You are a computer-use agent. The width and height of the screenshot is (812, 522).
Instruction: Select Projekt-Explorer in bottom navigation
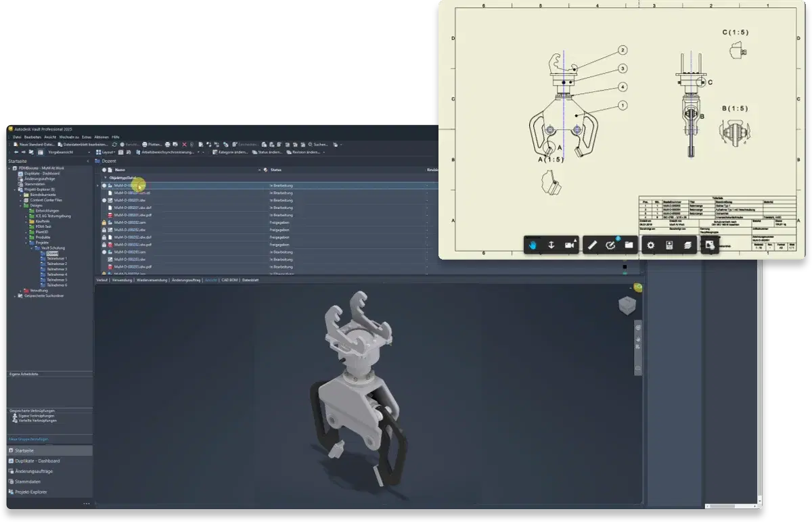49,492
